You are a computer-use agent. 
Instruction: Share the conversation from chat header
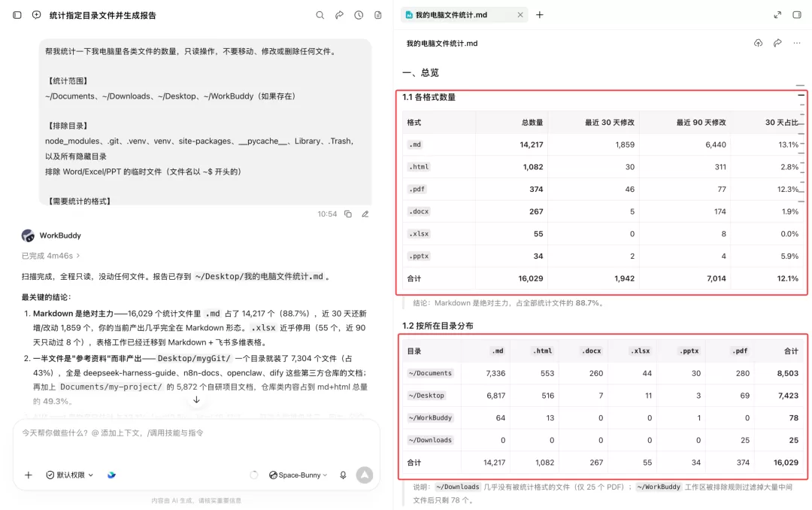coord(339,15)
